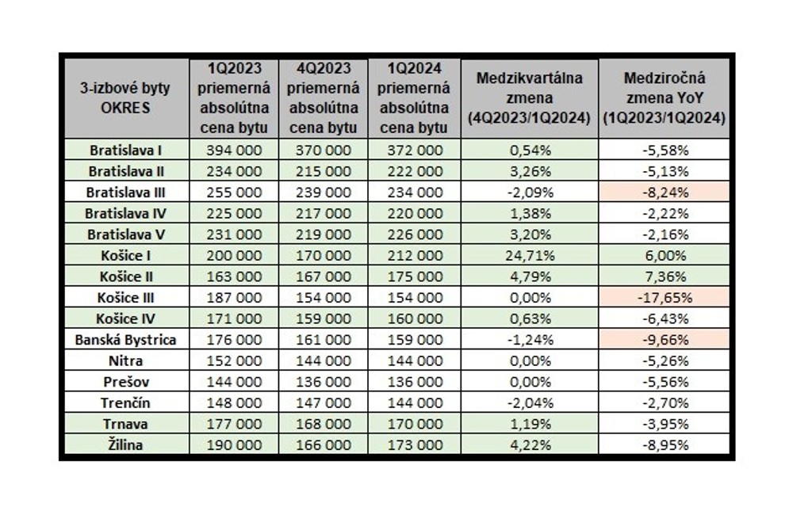Click the '4Q2023 priemerná absolútna cena bytu' header
Viewport: 812px width, 530px height.
[323, 98]
